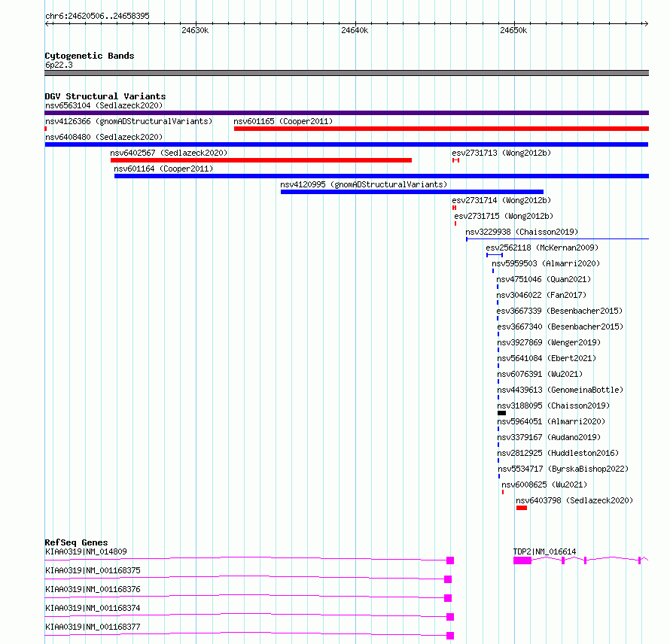Screen dimensions: 670x644
Task: Click nsv6008625 (Wu2021) label
Action: point(544,485)
